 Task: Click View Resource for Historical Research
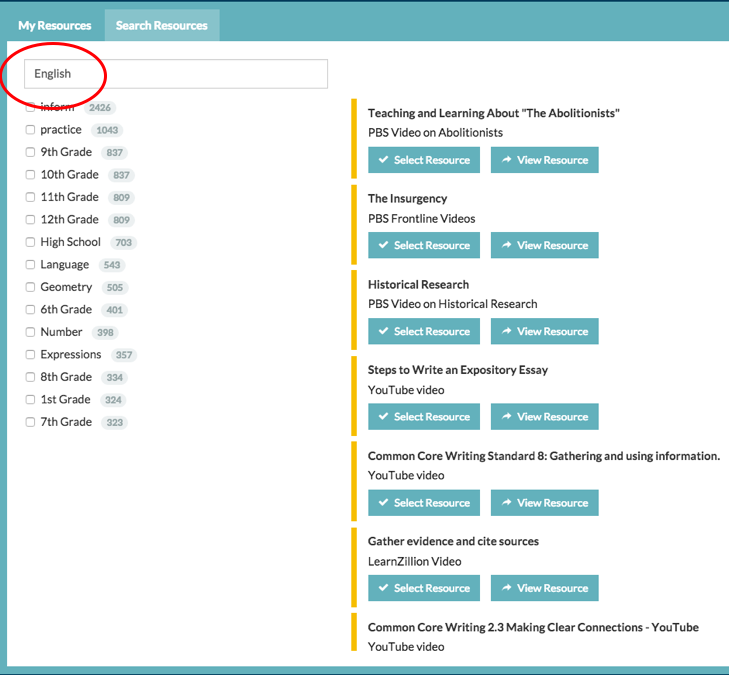click(545, 331)
